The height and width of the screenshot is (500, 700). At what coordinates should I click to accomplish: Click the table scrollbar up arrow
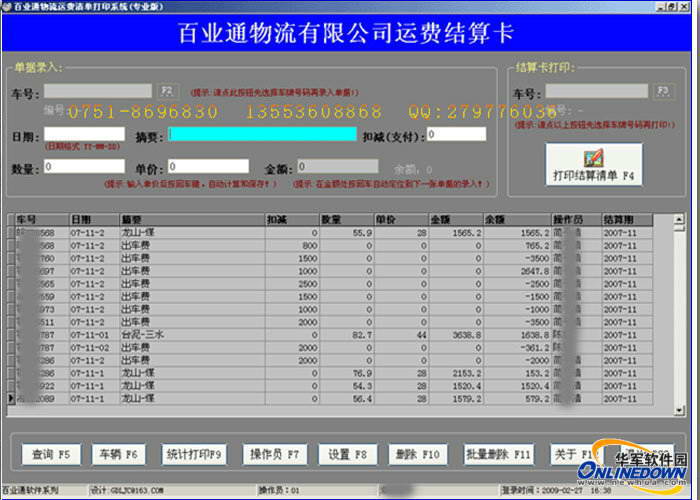[x=679, y=219]
